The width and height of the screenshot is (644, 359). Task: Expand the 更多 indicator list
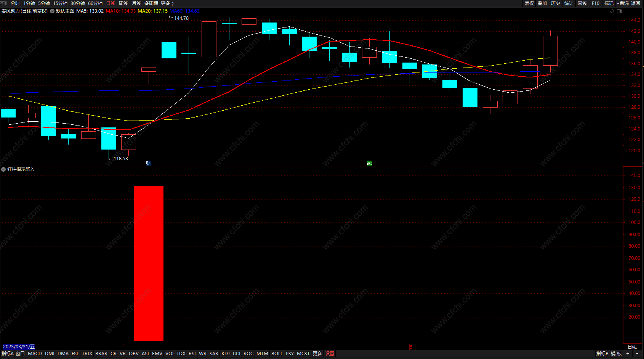pyautogui.click(x=317, y=354)
